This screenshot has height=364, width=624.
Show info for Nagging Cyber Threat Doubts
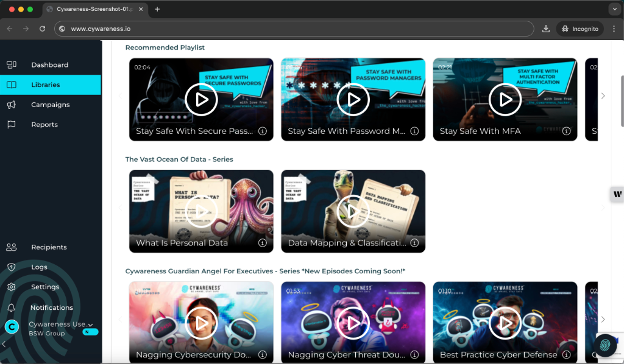414,355
